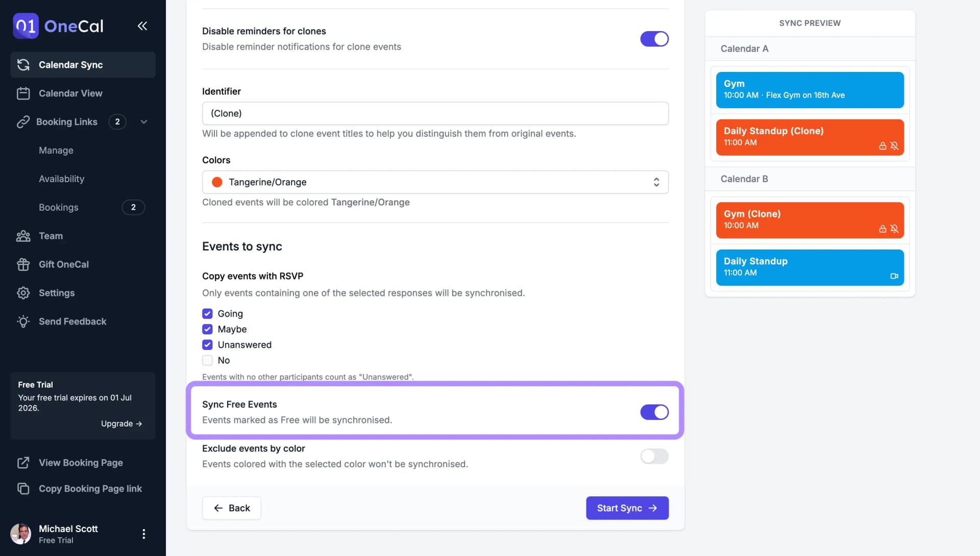Click the Start Sync button
The image size is (980, 556).
point(627,508)
